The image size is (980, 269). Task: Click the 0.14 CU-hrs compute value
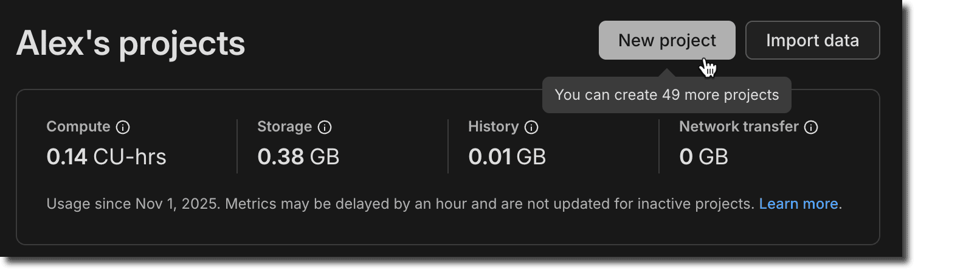pos(106,157)
